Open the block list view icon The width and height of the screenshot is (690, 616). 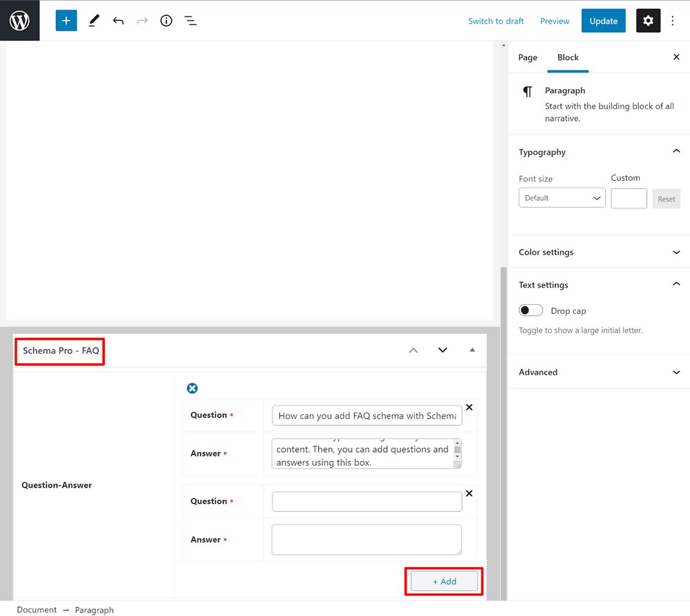click(x=190, y=21)
